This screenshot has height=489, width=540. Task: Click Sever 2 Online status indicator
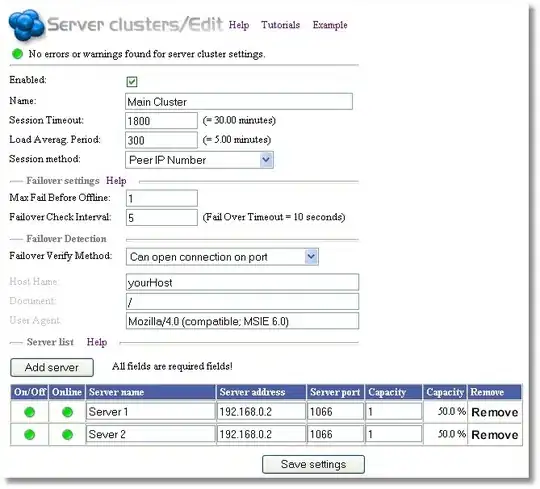pos(67,435)
